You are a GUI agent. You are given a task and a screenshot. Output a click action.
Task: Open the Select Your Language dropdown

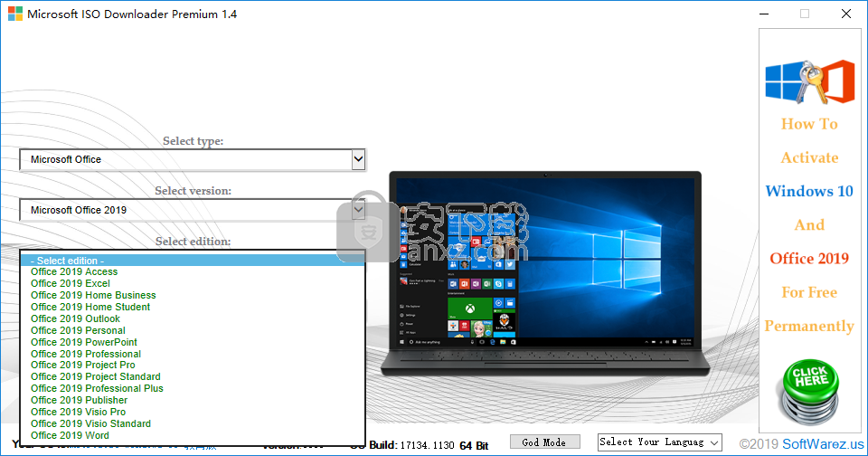660,442
